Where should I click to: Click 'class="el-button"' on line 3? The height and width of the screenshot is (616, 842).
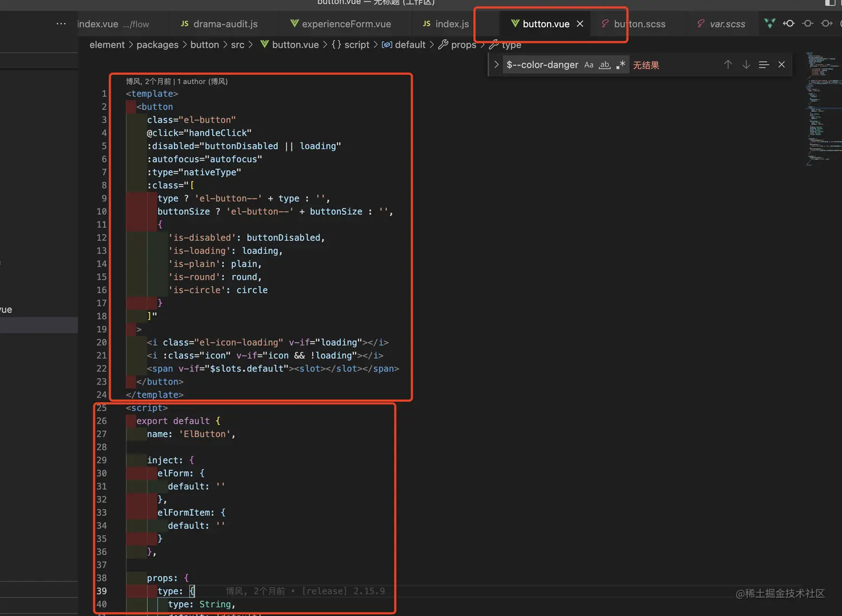coord(192,120)
